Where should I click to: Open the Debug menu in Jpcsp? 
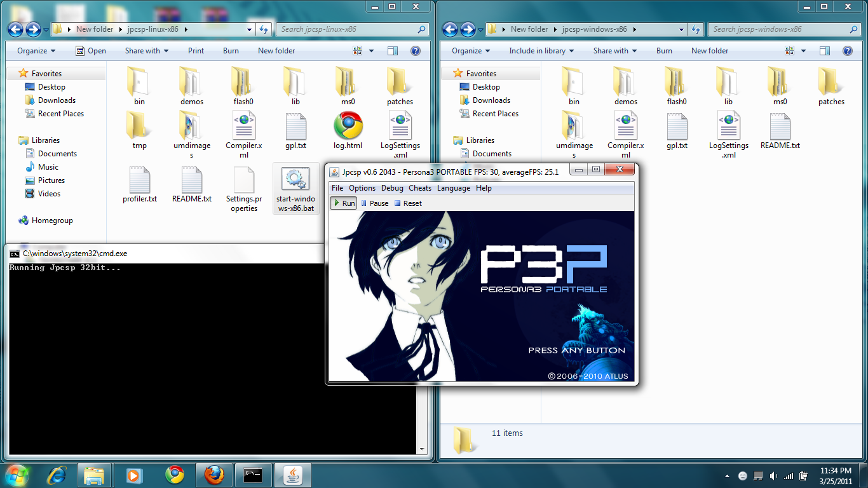coord(392,188)
